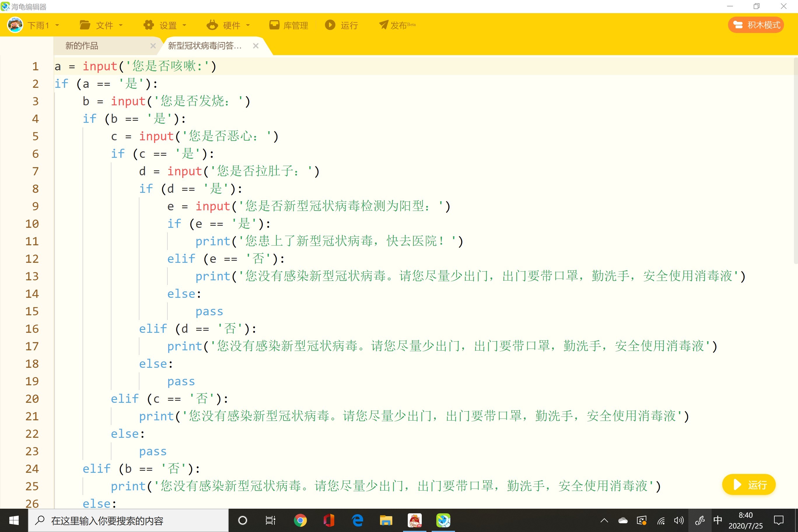Open volume speaker tray icon
The height and width of the screenshot is (532, 798).
coord(679,520)
